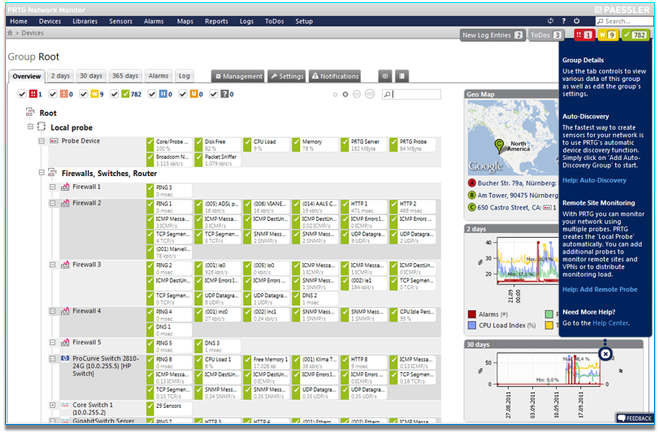Viewport: 660px width, 433px height.
Task: Click the yellow warnings status badge in header
Action: (x=608, y=35)
